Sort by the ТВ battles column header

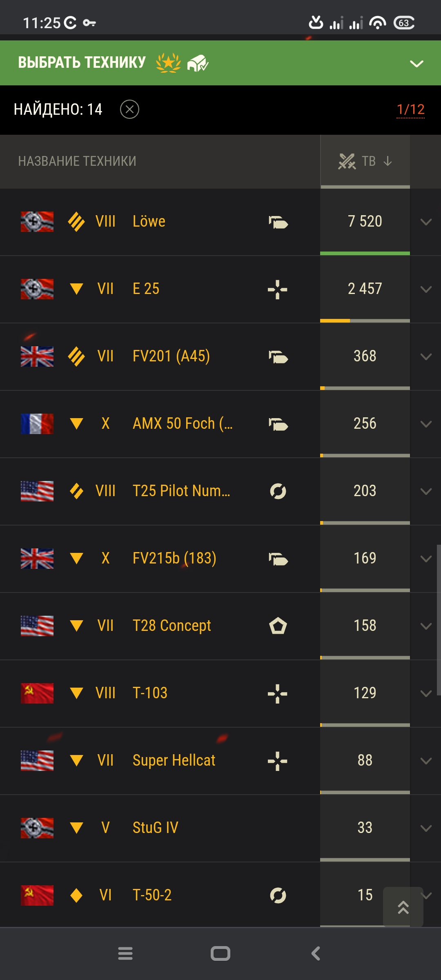point(365,161)
